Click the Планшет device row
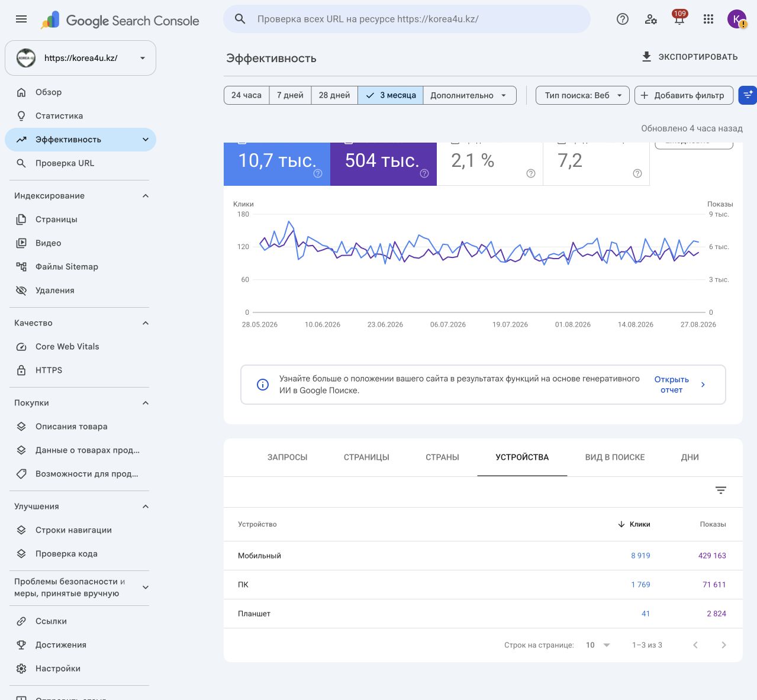Viewport: 757px width, 700px height. (x=483, y=614)
